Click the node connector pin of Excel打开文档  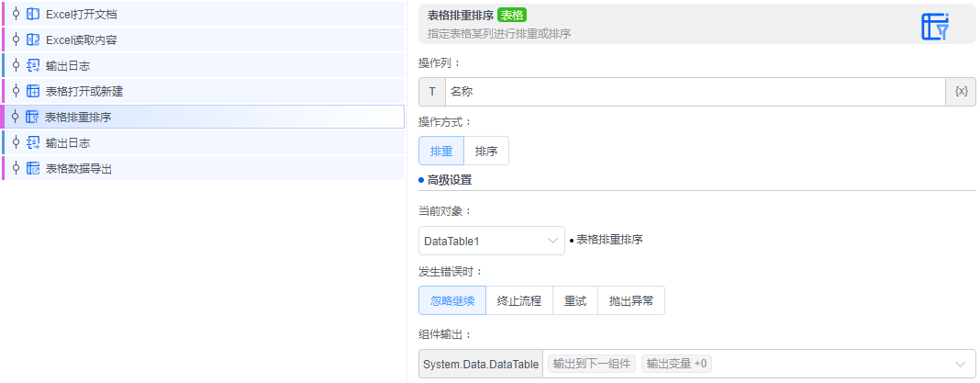[17, 14]
